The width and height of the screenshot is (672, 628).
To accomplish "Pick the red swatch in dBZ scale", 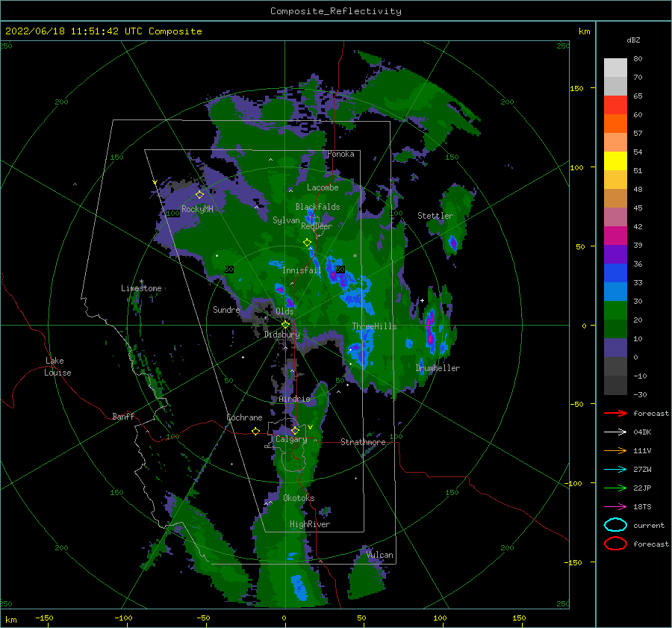I will pyautogui.click(x=615, y=105).
